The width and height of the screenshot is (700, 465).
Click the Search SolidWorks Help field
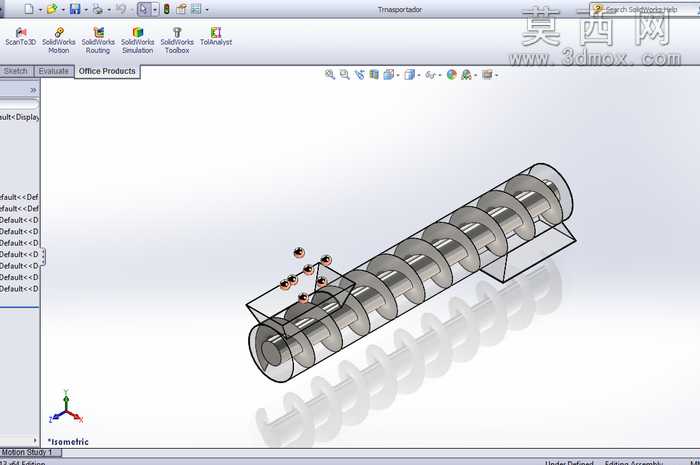pos(647,9)
